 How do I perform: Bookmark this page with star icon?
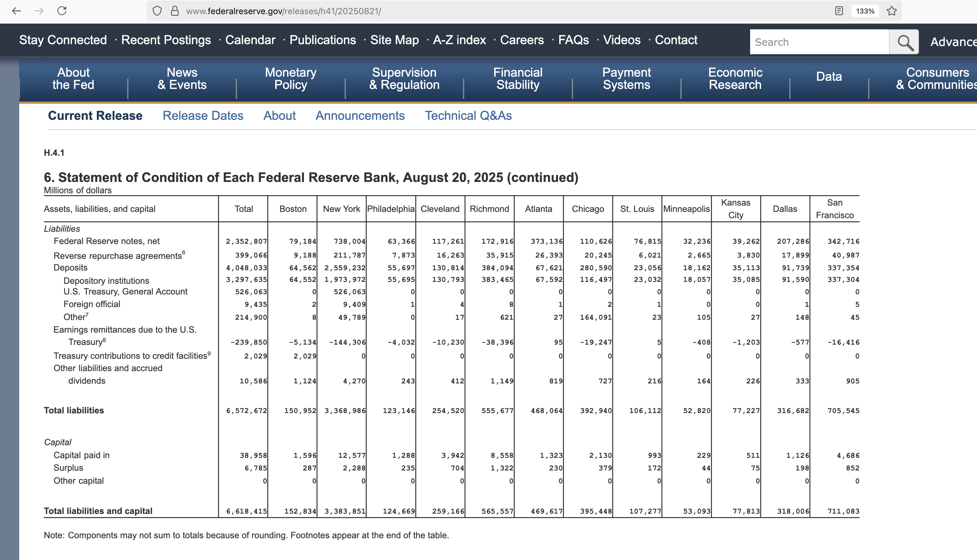click(x=891, y=11)
